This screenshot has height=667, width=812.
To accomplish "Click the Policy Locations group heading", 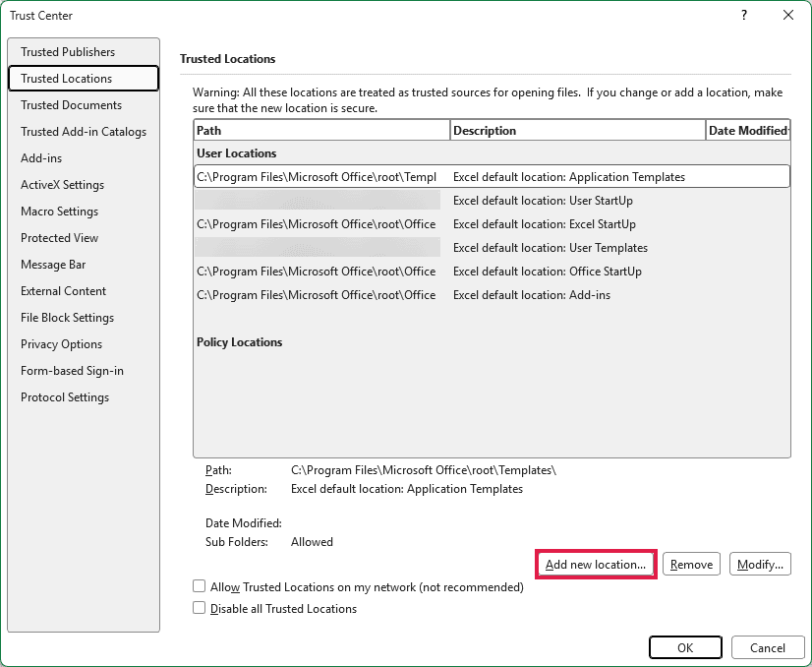I will 239,342.
